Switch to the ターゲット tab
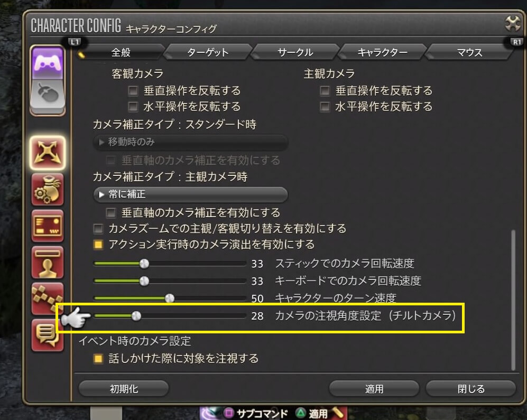This screenshot has width=527, height=420. (x=208, y=52)
